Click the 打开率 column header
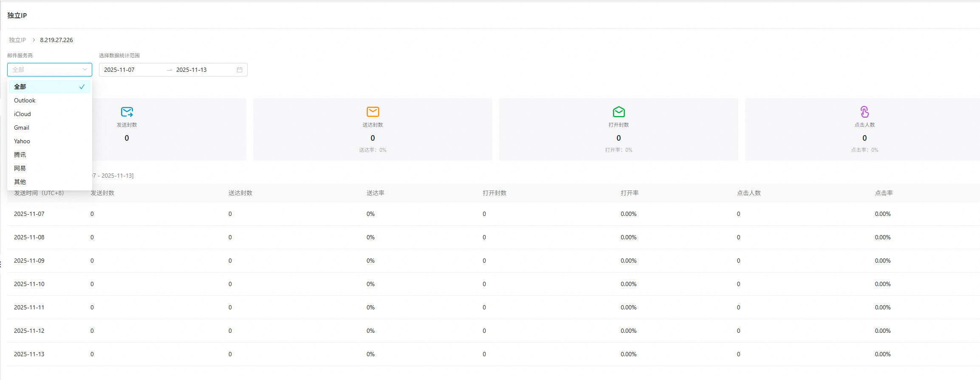This screenshot has width=980, height=380. (630, 193)
